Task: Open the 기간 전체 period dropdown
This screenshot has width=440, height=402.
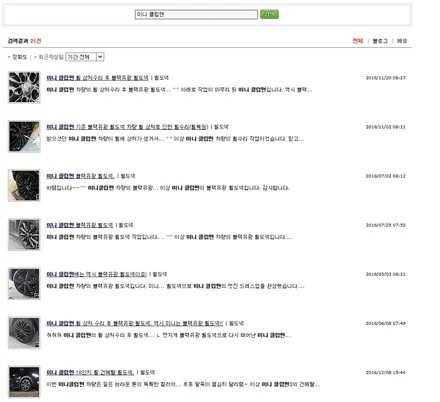Action: 85,57
